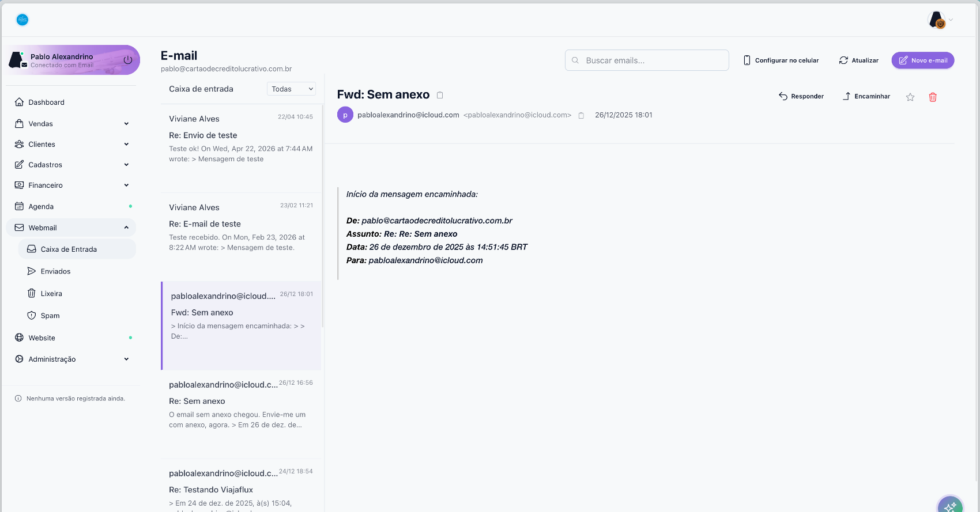Open Viviane Alves Re: E-mail de teste email
Viewport: 980px width, 512px height.
point(241,237)
